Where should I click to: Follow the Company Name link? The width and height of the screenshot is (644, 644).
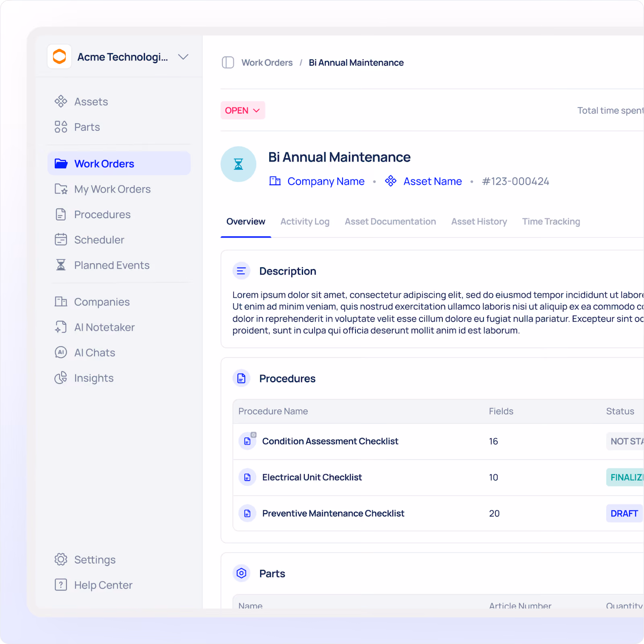click(x=326, y=181)
